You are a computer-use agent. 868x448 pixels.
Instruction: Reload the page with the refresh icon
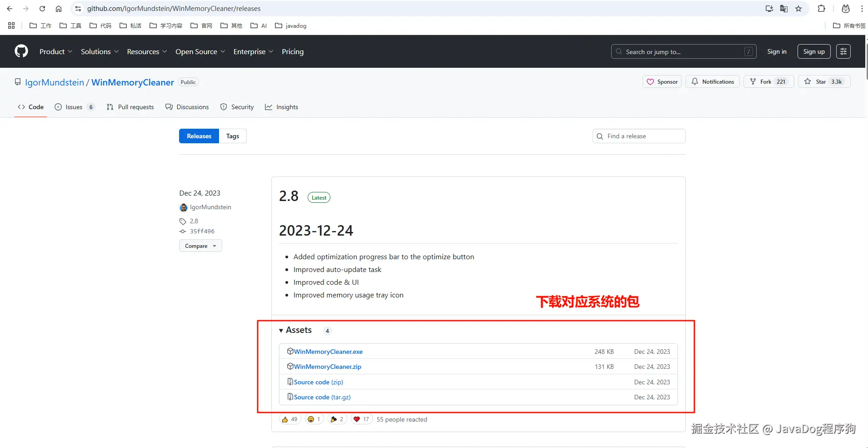click(42, 9)
